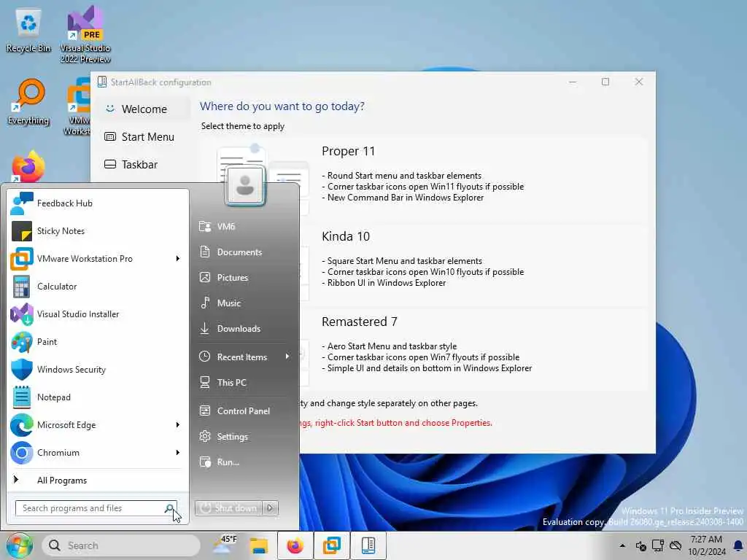Expand VMware Workstation Pro jump list arrow
The width and height of the screenshot is (747, 560).
click(x=178, y=259)
